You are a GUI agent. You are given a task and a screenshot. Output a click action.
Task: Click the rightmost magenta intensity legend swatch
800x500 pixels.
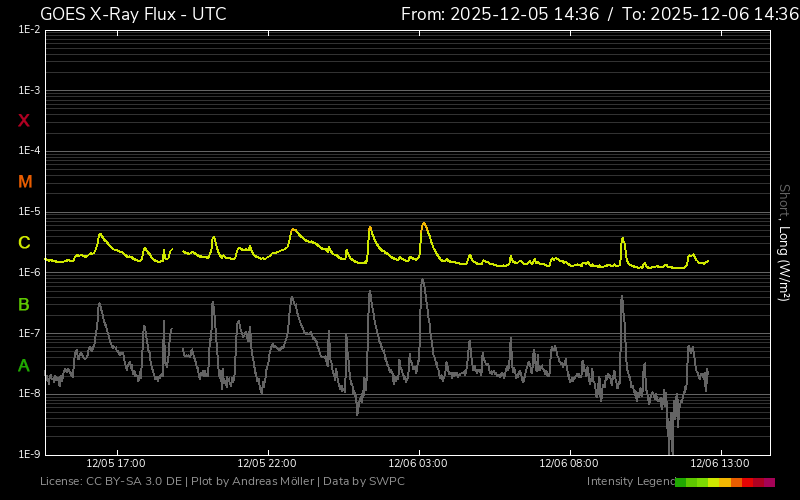click(769, 482)
